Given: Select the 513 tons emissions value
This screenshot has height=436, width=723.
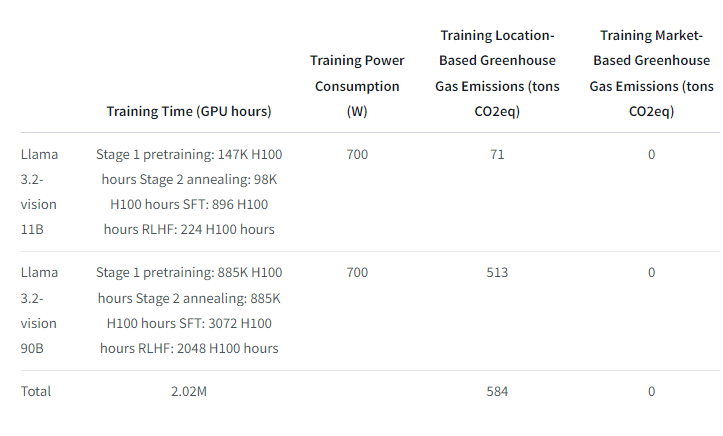Looking at the screenshot, I should pyautogui.click(x=497, y=273).
